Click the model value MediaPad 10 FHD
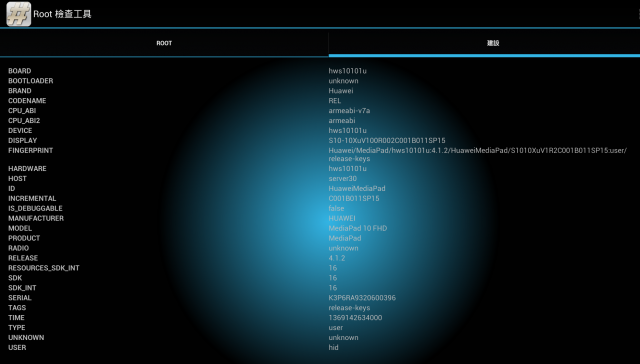 point(358,229)
